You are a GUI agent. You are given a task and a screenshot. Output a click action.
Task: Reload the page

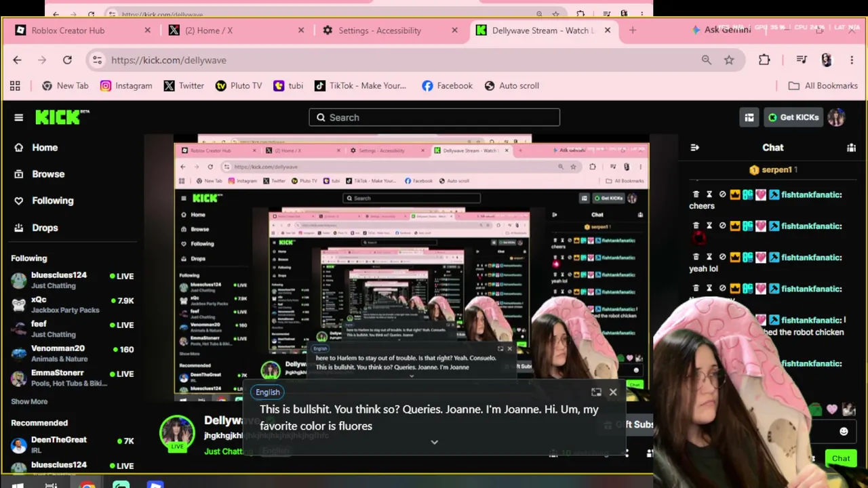pyautogui.click(x=67, y=60)
